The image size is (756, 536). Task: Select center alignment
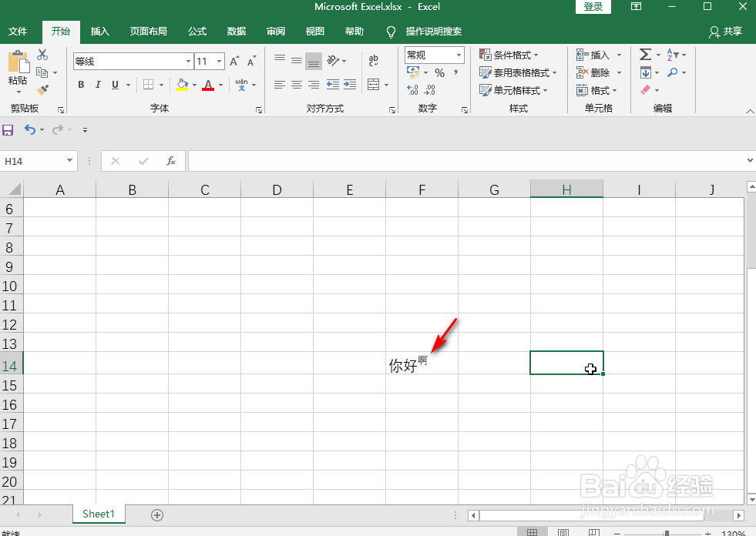pyautogui.click(x=296, y=85)
